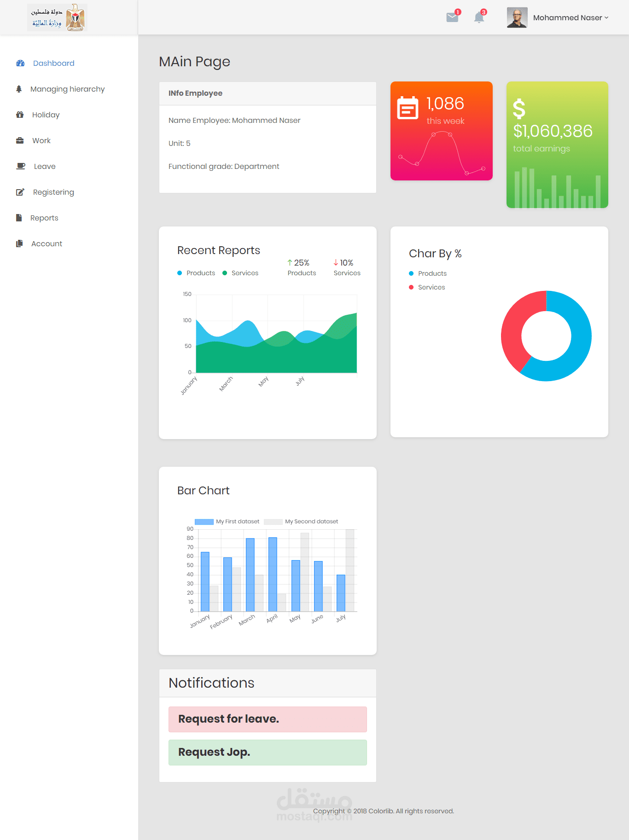Image resolution: width=629 pixels, height=840 pixels.
Task: Click the Notifications heading
Action: [x=211, y=683]
